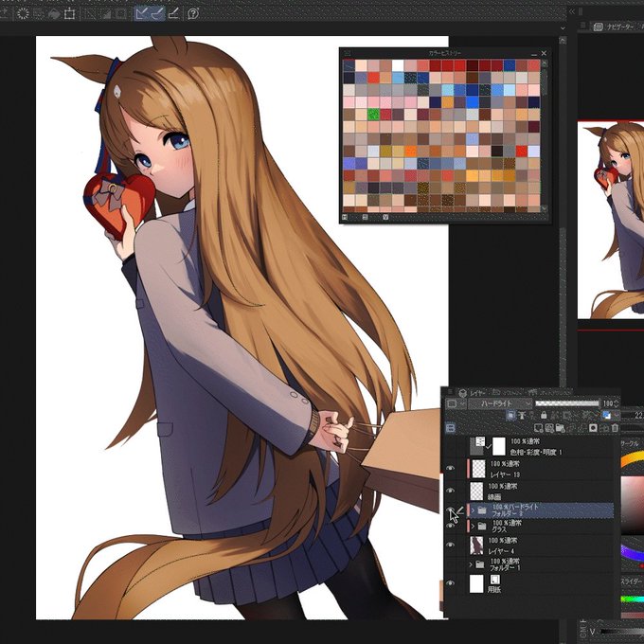Click the small down chevron below the toolbar
The height and width of the screenshot is (644, 644).
(563, 27)
